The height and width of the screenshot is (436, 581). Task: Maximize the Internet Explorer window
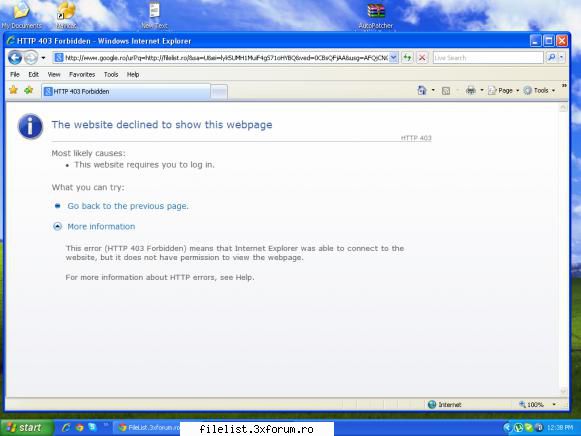point(549,41)
